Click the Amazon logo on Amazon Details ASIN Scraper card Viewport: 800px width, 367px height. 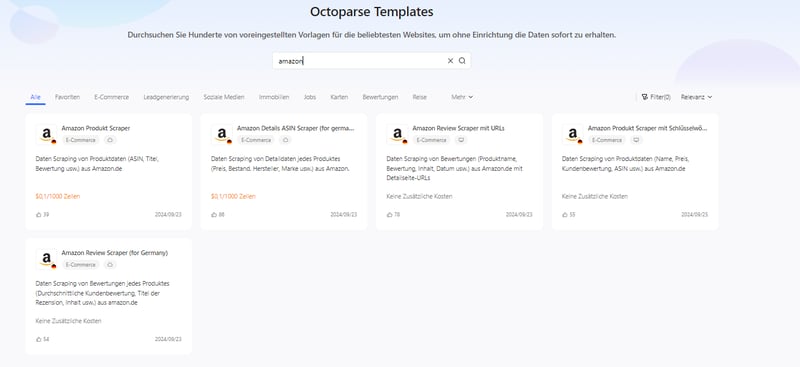[222, 134]
